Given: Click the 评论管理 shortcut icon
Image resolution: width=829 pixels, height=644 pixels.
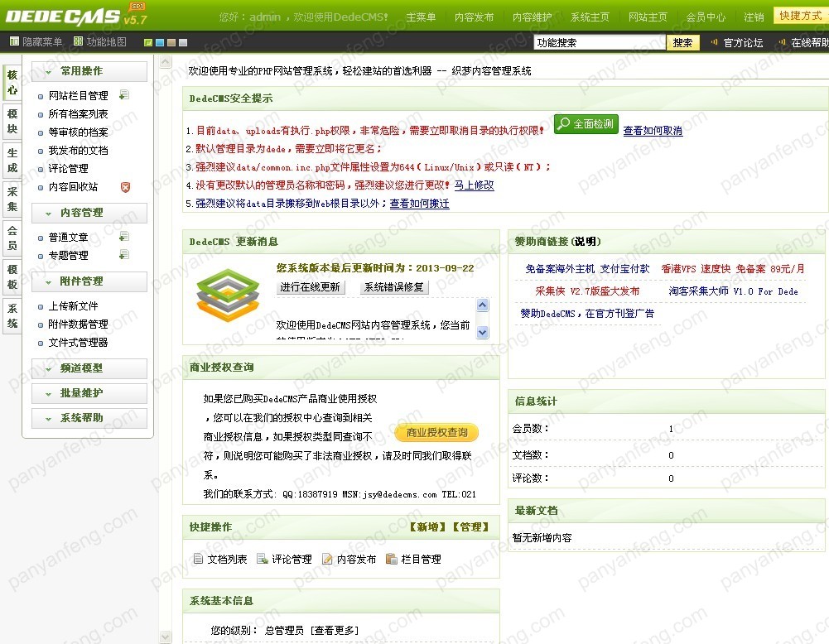Looking at the screenshot, I should point(263,559).
